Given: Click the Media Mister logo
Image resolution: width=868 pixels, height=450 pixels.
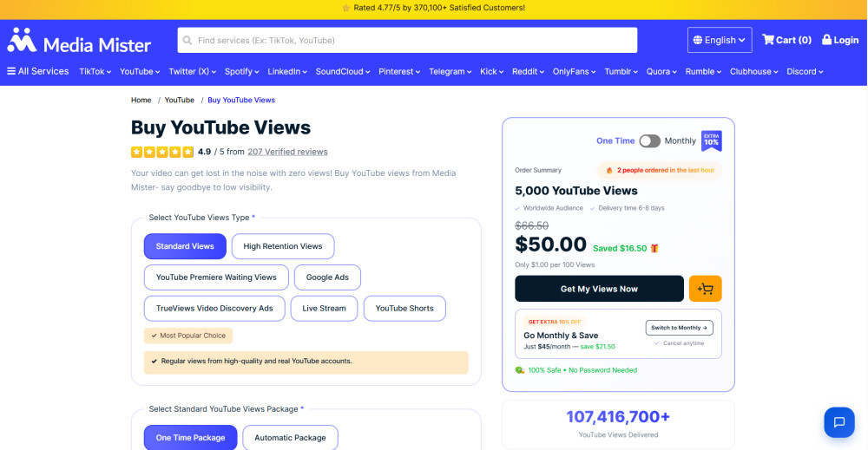Looking at the screenshot, I should coord(79,41).
